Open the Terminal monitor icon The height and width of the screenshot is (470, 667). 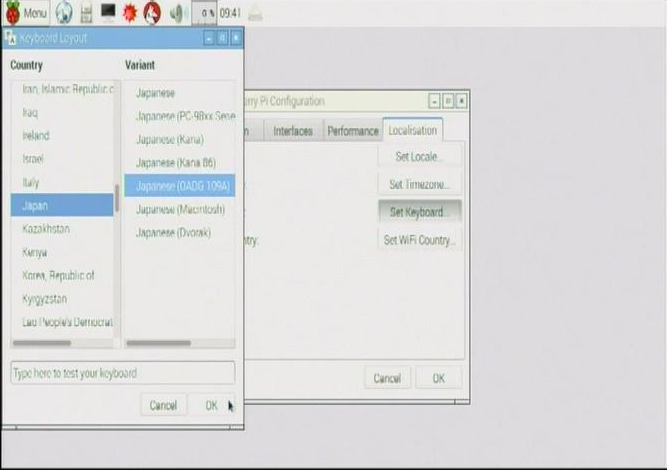point(108,12)
